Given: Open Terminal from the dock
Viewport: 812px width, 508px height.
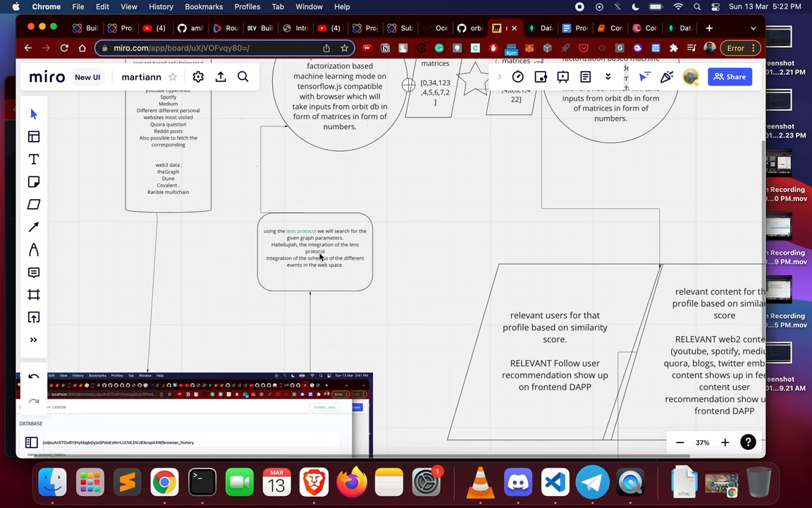Looking at the screenshot, I should [202, 482].
